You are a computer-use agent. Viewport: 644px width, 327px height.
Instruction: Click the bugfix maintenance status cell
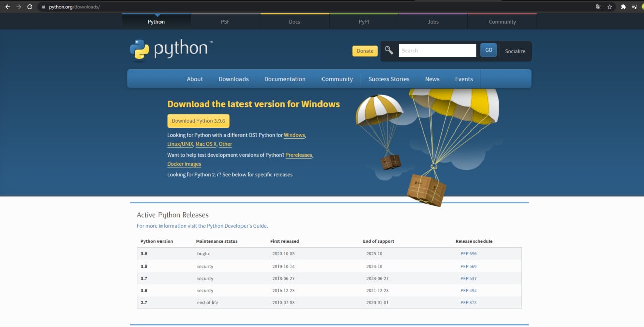tap(203, 254)
